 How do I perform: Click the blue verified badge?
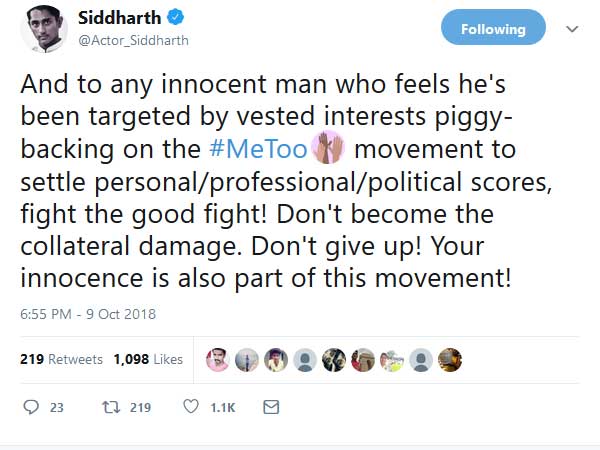click(172, 19)
